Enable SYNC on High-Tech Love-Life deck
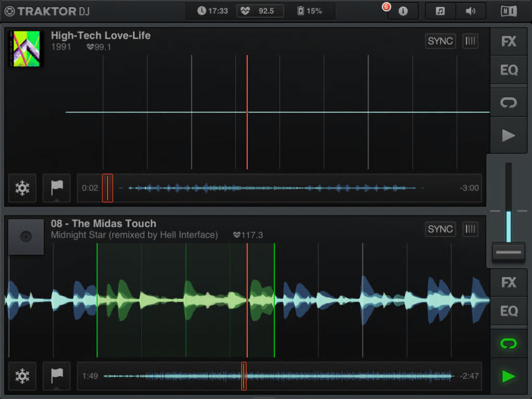Image resolution: width=532 pixels, height=399 pixels. (x=440, y=41)
